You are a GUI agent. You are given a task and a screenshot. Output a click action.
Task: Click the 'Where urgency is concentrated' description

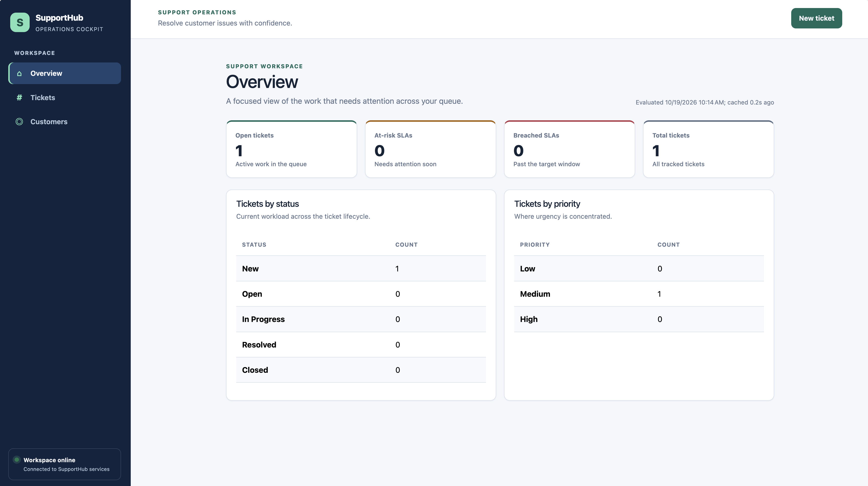(563, 216)
